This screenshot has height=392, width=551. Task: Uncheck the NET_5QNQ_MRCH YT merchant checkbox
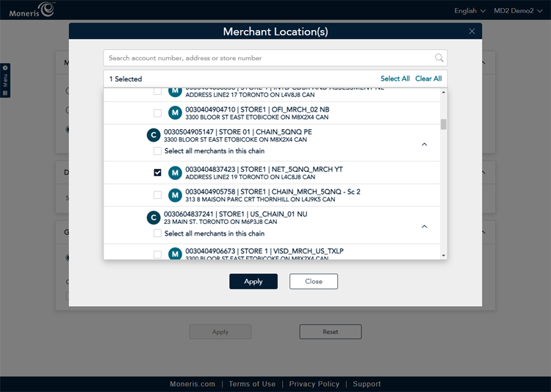coord(157,173)
